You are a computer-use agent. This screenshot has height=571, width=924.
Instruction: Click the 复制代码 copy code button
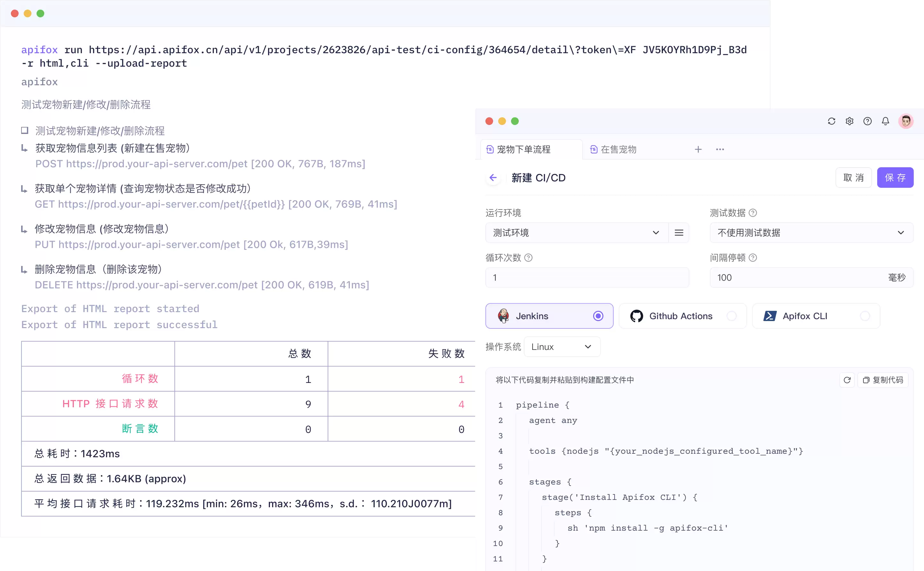pos(883,380)
